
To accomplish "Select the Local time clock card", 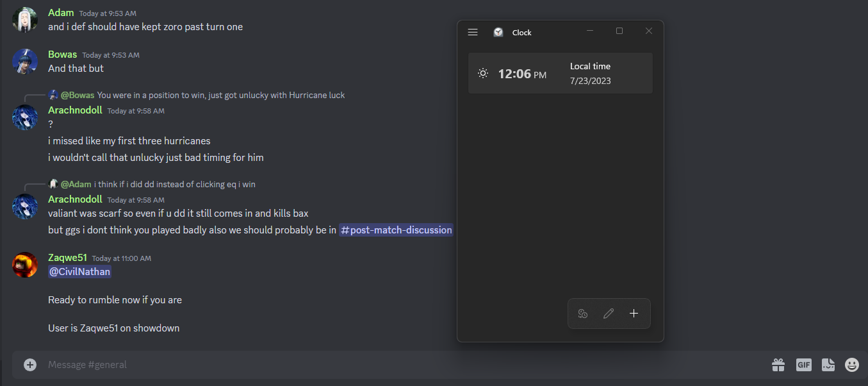I will (x=560, y=74).
